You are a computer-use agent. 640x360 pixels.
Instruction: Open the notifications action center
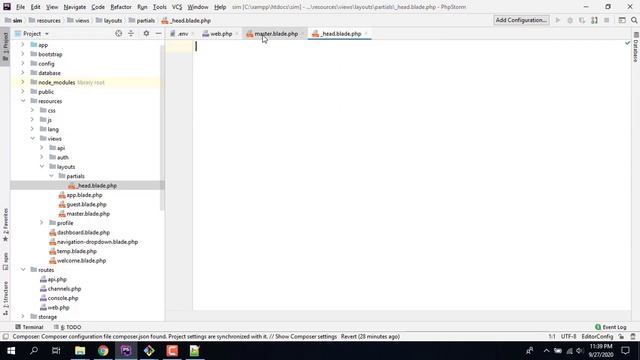[x=625, y=351]
